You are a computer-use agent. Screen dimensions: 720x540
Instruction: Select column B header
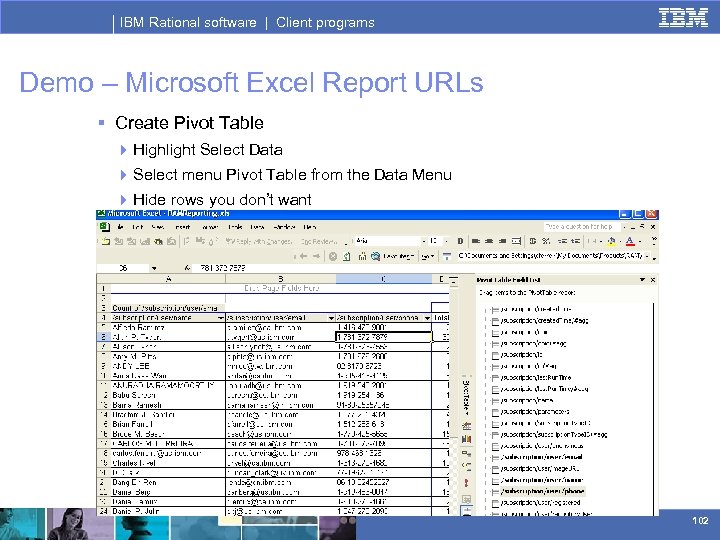click(281, 278)
